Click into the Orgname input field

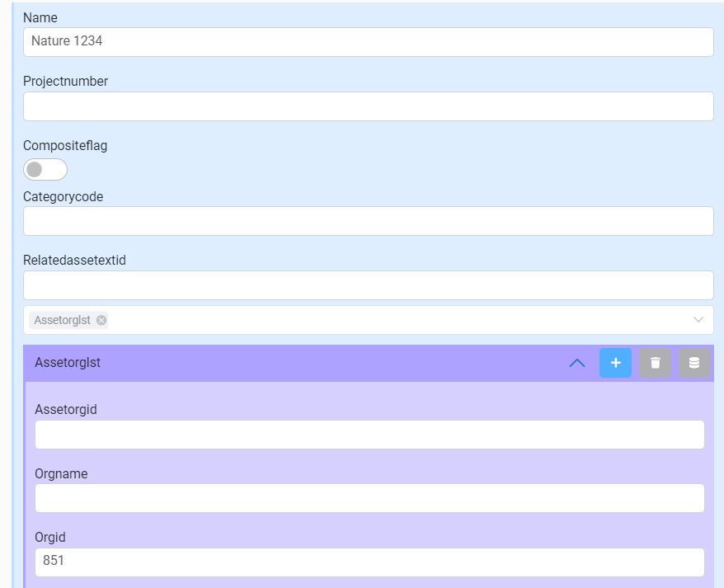tap(369, 498)
